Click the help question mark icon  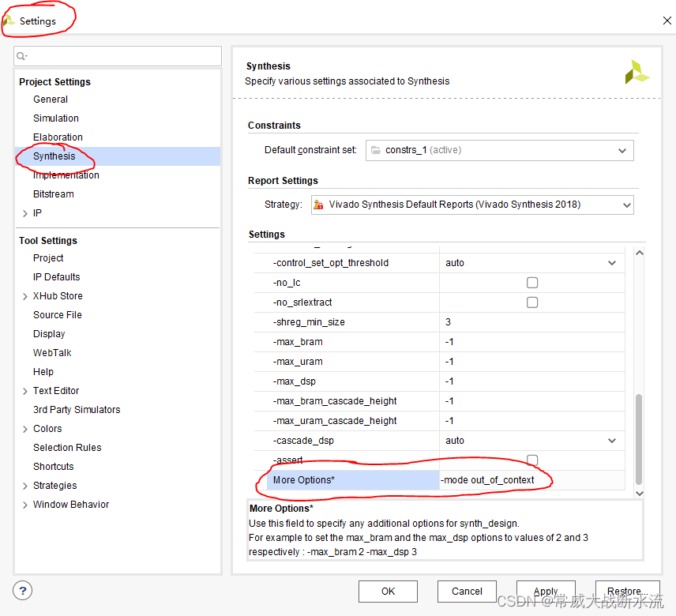click(x=22, y=591)
